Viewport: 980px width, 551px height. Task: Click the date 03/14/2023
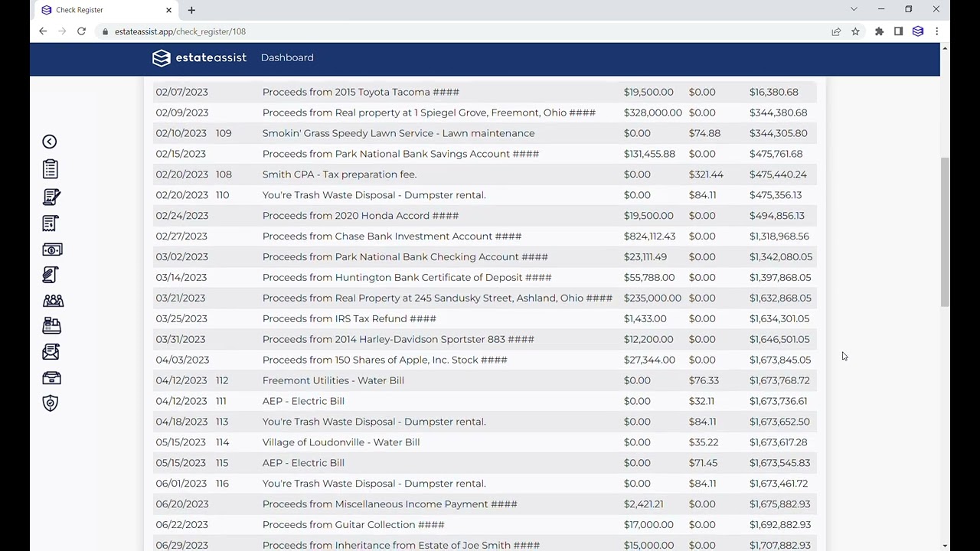(181, 278)
